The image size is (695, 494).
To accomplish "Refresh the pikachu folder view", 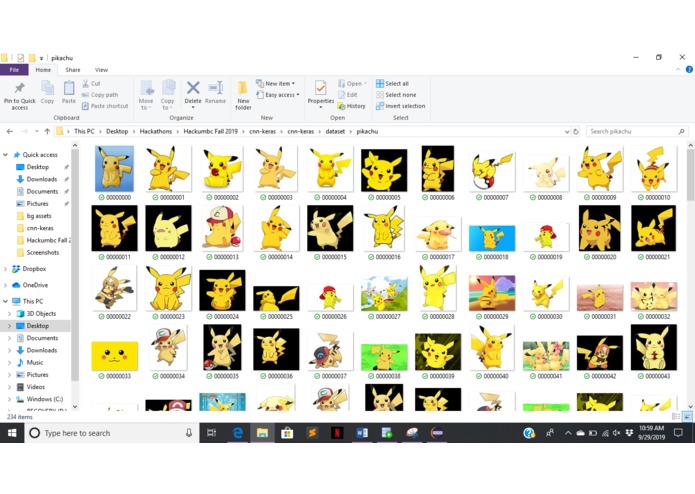I will (576, 132).
